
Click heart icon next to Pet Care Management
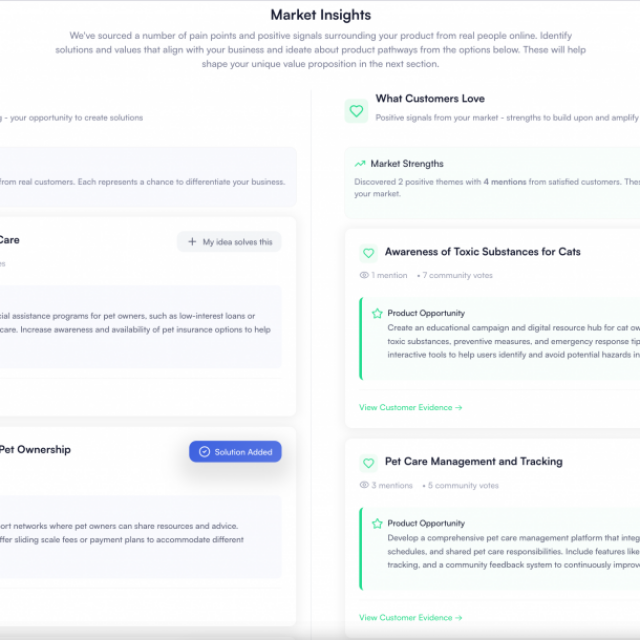pyautogui.click(x=368, y=463)
